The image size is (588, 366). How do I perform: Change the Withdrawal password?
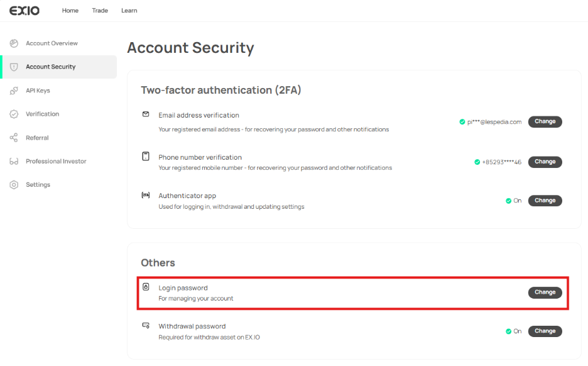click(x=545, y=331)
